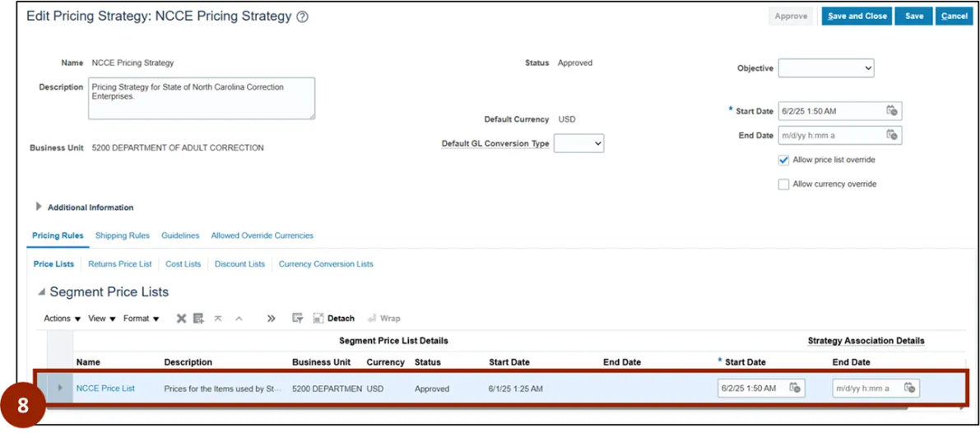Screen dimensions: 980x433
Task: Switch to Pricing Rules tab
Action: 58,235
